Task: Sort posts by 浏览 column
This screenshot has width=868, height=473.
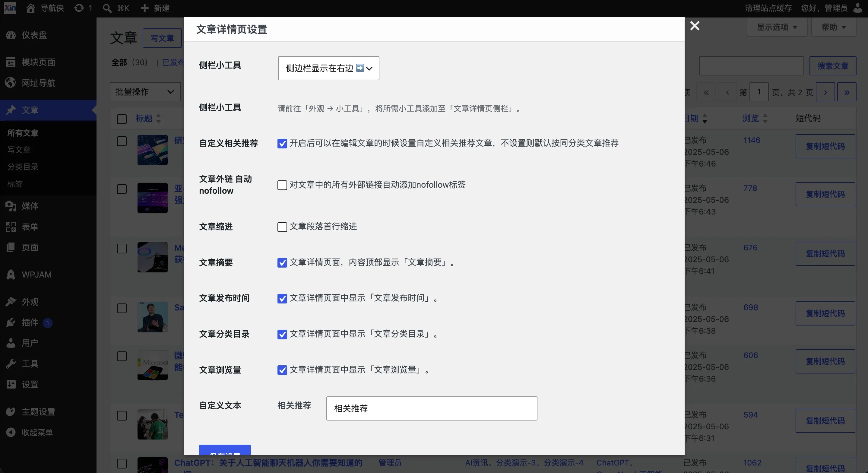Action: (x=755, y=118)
